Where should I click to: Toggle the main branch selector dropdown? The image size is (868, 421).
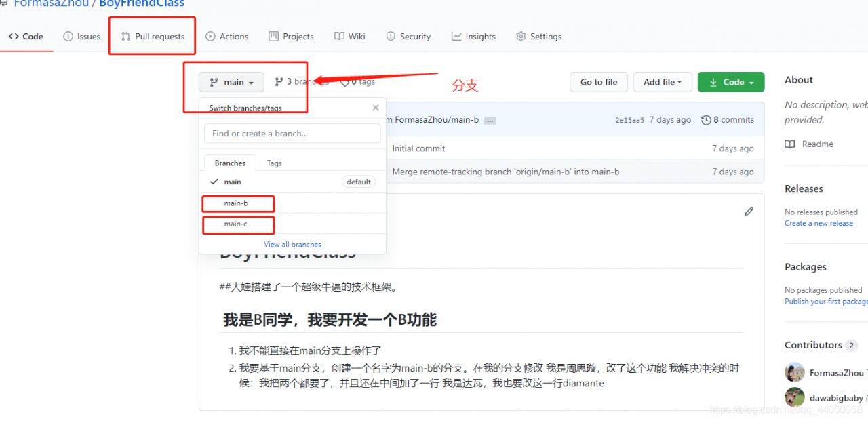tap(231, 82)
